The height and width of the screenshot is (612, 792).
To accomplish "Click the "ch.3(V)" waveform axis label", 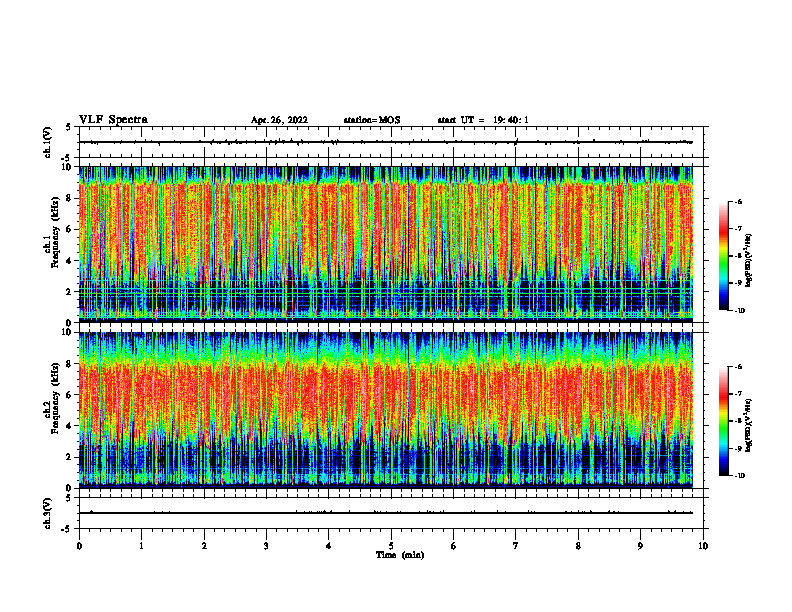I will 48,513.
